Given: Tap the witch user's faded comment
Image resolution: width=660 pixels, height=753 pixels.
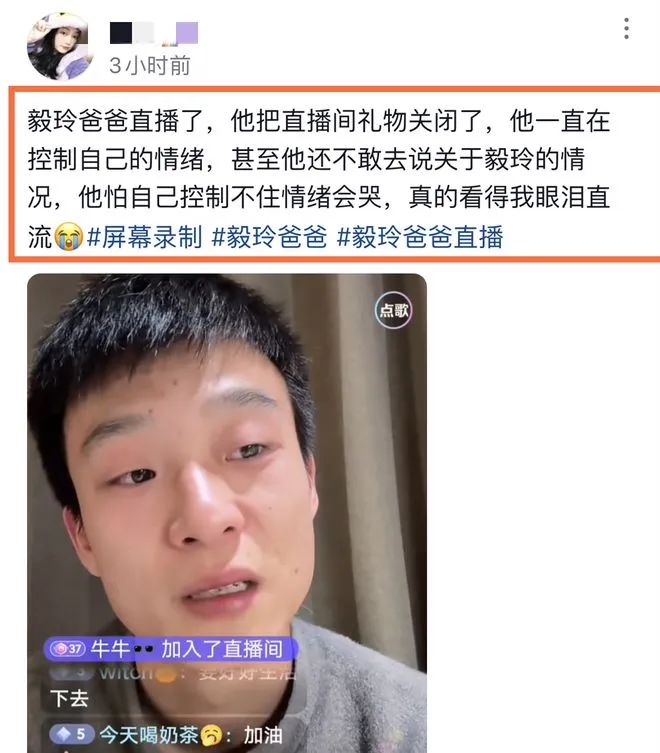Looking at the screenshot, I should pos(173,673).
